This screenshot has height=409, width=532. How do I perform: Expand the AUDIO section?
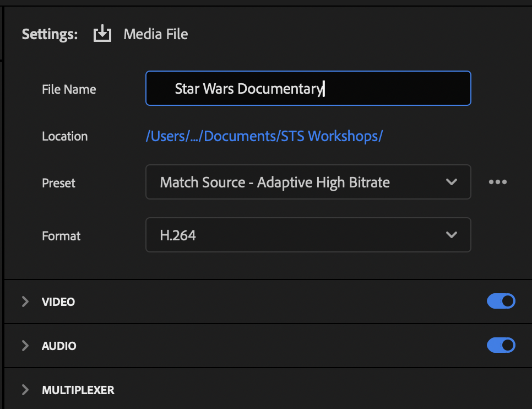25,346
